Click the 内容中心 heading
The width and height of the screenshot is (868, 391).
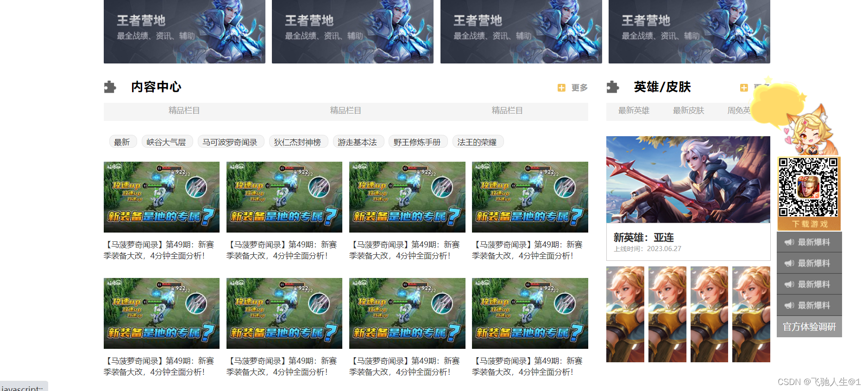tap(156, 87)
